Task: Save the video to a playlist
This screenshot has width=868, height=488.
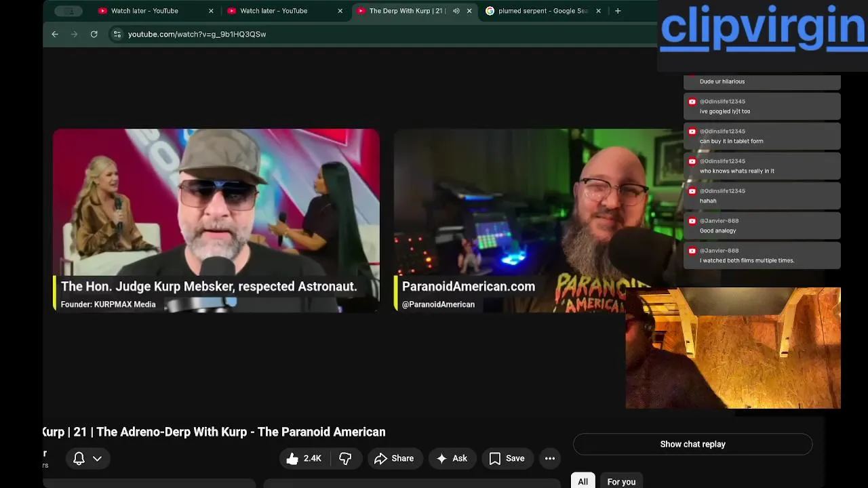Action: (x=507, y=459)
